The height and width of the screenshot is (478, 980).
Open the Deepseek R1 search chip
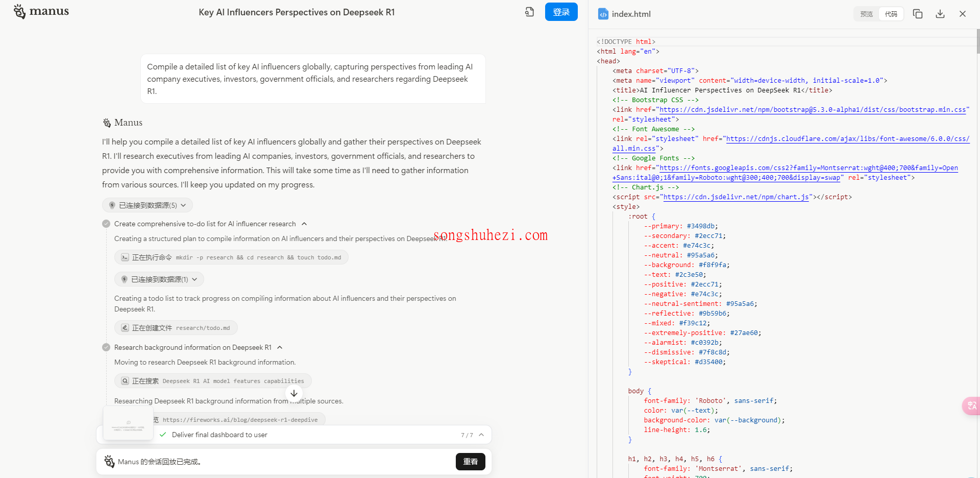(x=213, y=381)
